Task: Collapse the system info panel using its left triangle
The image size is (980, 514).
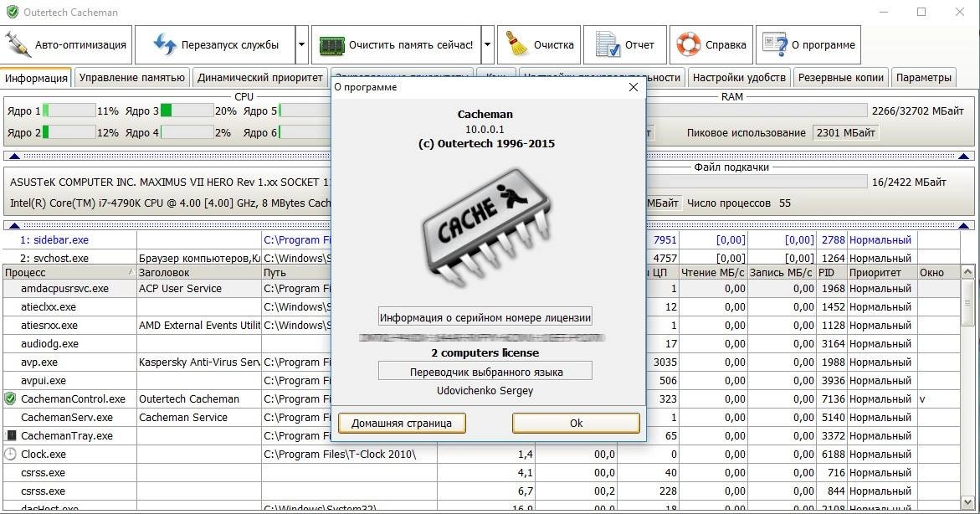Action: point(15,225)
